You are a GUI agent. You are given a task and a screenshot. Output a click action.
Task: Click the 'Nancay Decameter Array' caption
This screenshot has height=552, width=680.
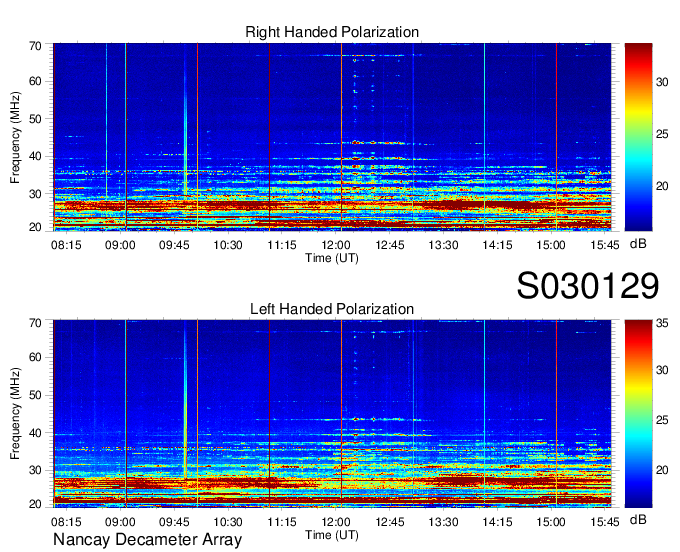tap(147, 540)
